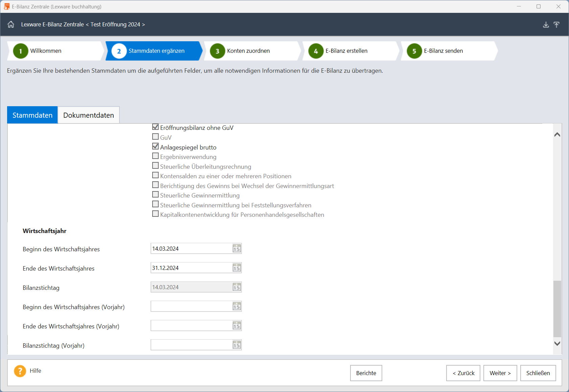Screen dimensions: 569x392
Task: Click the vertical scrollbar thumb
Action: coord(557,309)
